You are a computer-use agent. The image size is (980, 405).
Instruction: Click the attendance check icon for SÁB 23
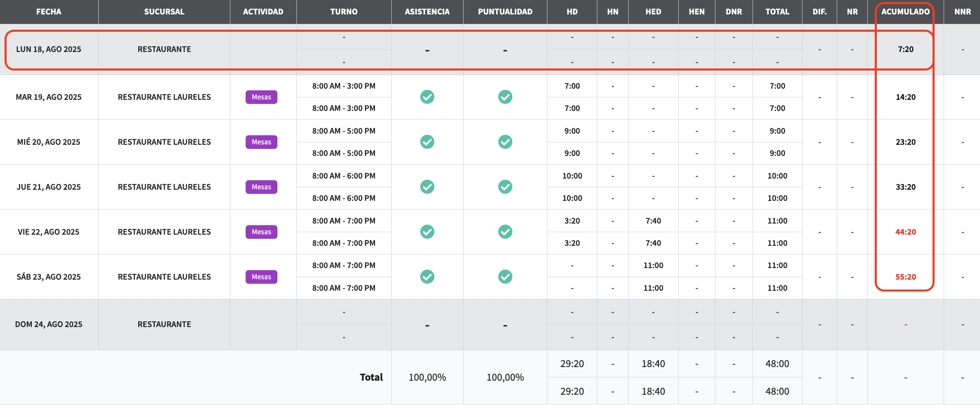coord(427,277)
